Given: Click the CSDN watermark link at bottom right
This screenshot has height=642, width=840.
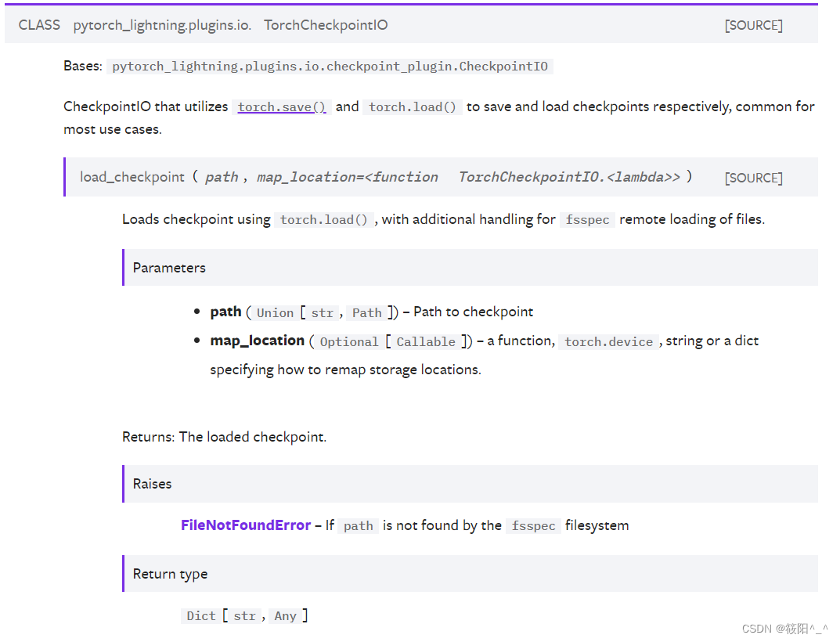Looking at the screenshot, I should click(x=787, y=628).
